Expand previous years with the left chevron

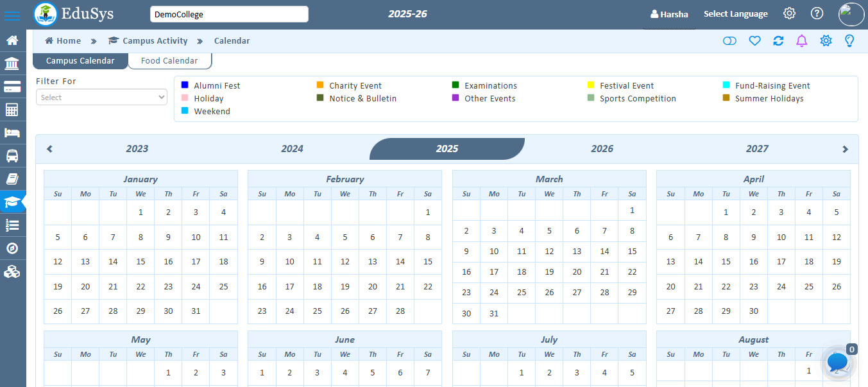tap(49, 148)
